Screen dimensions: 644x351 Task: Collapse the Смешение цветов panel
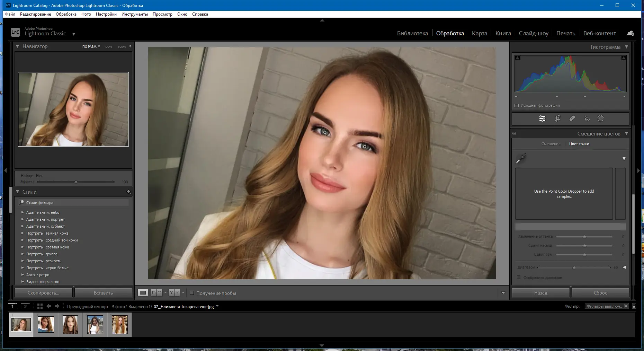626,133
